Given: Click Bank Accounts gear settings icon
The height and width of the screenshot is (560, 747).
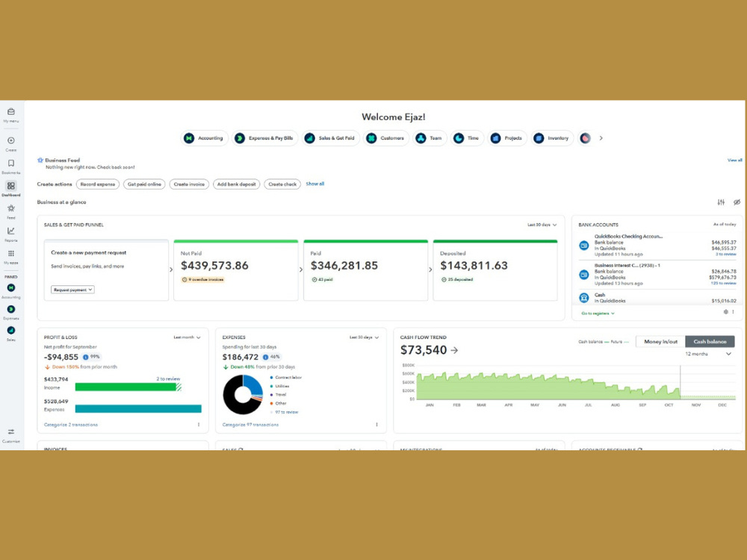Looking at the screenshot, I should pyautogui.click(x=725, y=312).
